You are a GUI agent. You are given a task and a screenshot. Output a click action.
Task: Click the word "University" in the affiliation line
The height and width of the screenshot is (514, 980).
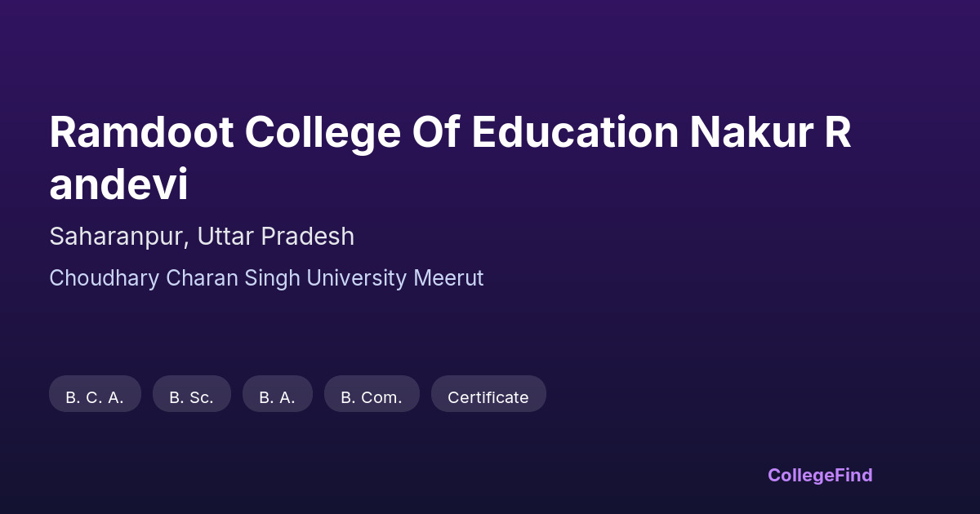click(356, 278)
